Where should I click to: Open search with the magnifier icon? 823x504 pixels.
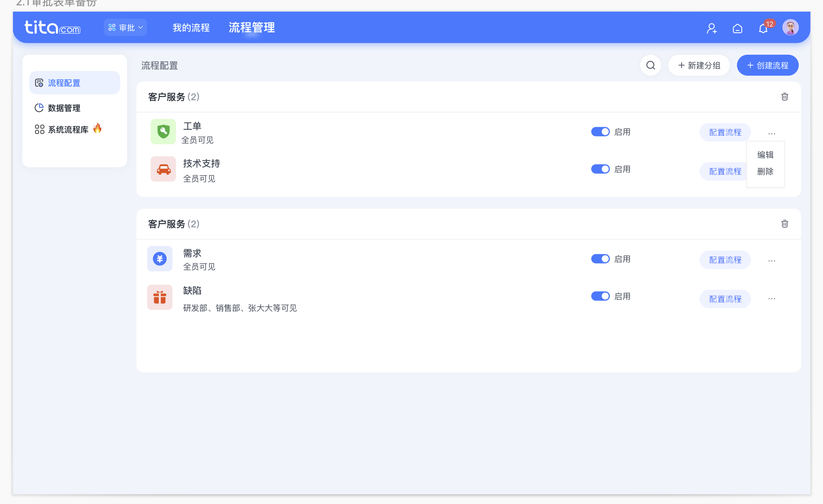[650, 65]
